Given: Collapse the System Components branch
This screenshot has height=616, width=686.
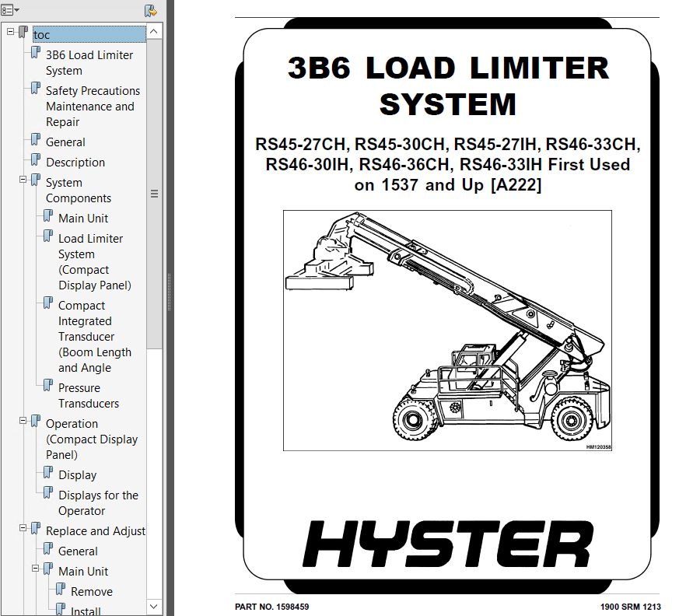Looking at the screenshot, I should (23, 180).
